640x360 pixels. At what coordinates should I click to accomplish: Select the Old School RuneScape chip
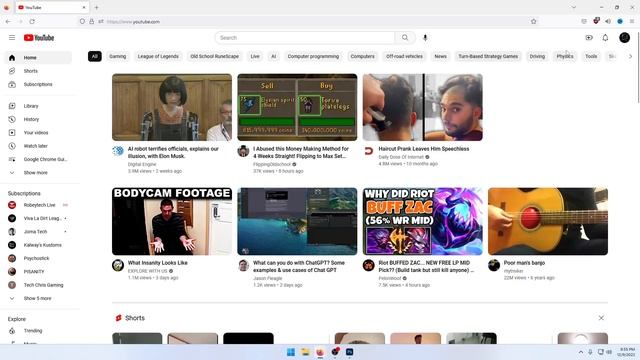point(215,56)
